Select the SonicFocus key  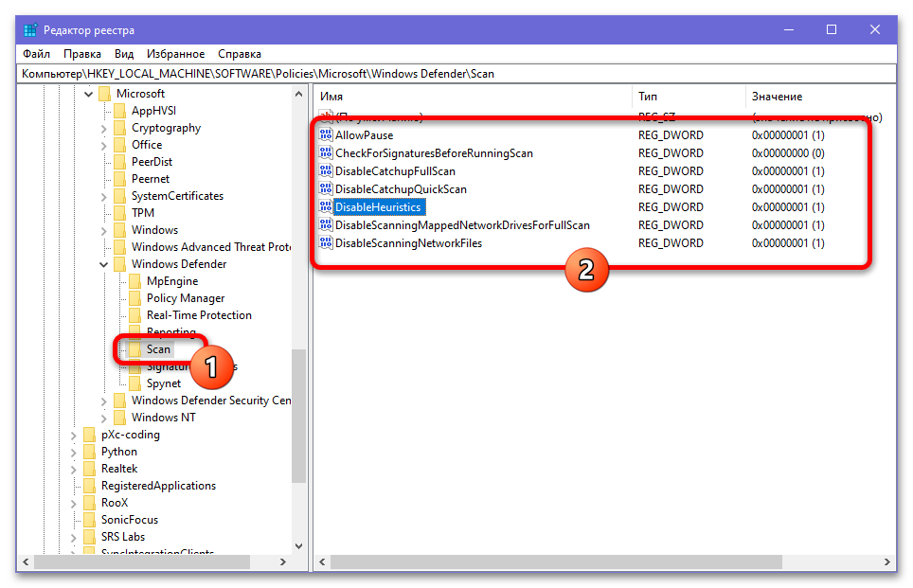click(x=129, y=520)
